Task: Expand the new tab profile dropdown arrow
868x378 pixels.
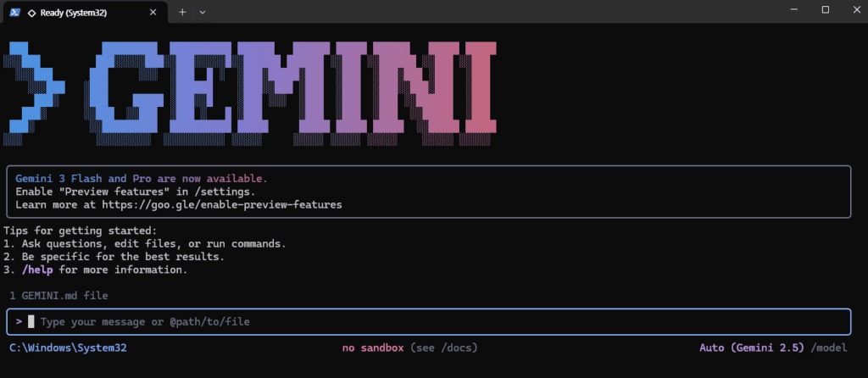Action: 203,12
